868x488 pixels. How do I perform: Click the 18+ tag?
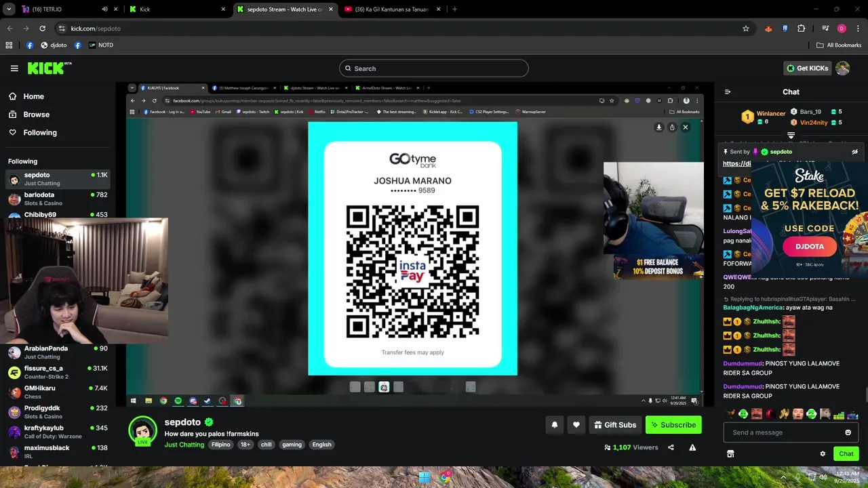pos(245,445)
